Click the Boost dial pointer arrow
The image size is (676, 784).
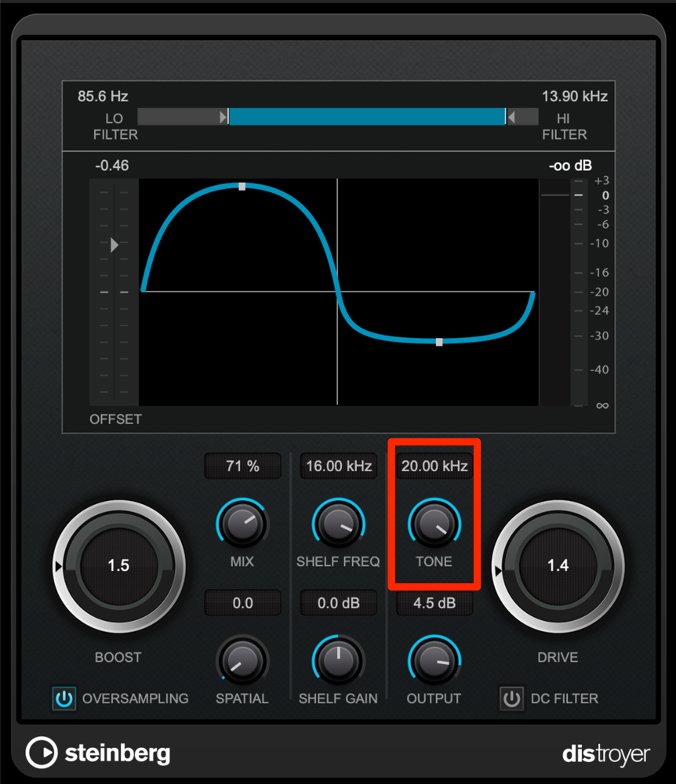point(59,567)
